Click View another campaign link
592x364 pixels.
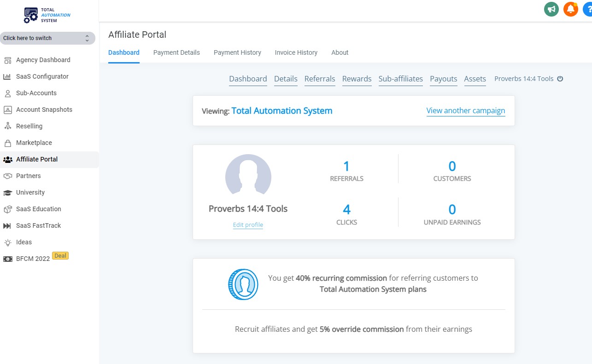pos(466,110)
